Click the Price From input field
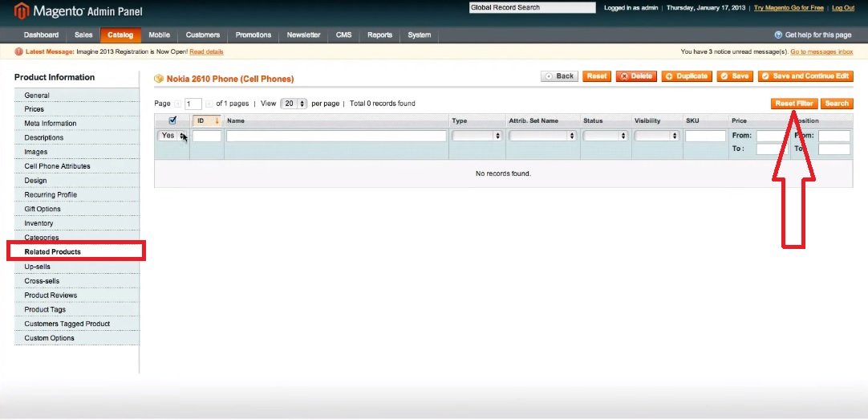Viewport: 868px width, 420px height. [x=772, y=137]
